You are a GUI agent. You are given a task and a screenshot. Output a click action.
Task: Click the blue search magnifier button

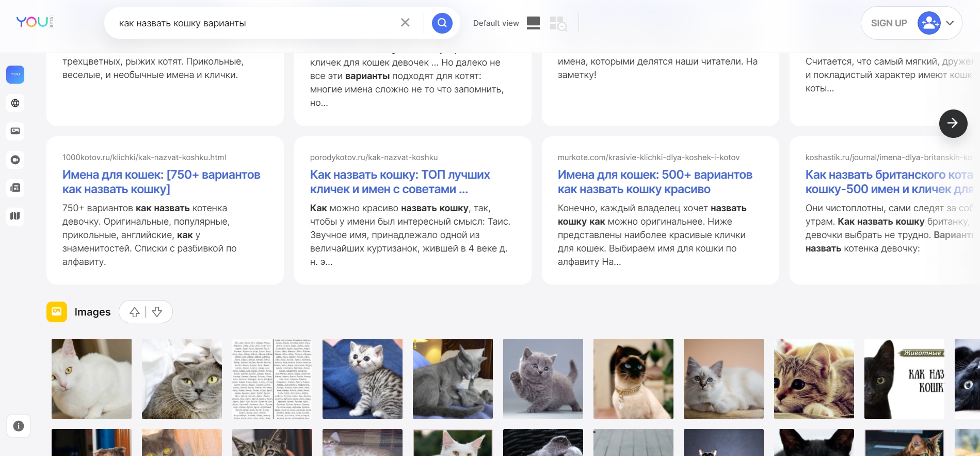coord(442,23)
